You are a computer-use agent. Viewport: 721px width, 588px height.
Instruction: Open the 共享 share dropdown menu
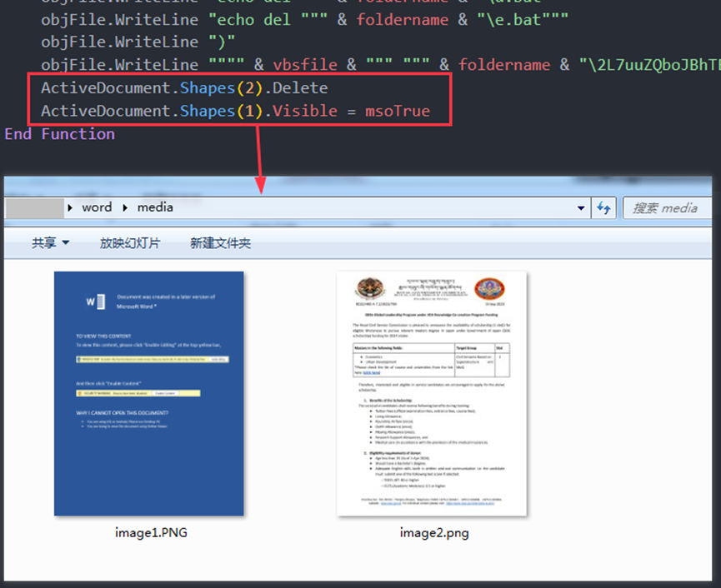(x=50, y=242)
